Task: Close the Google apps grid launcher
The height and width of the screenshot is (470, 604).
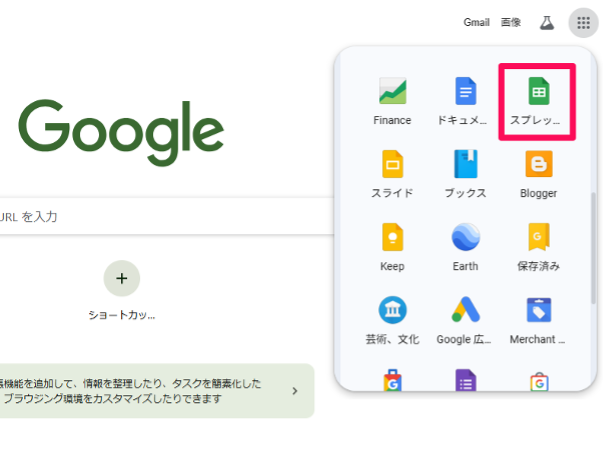Action: coord(583,23)
